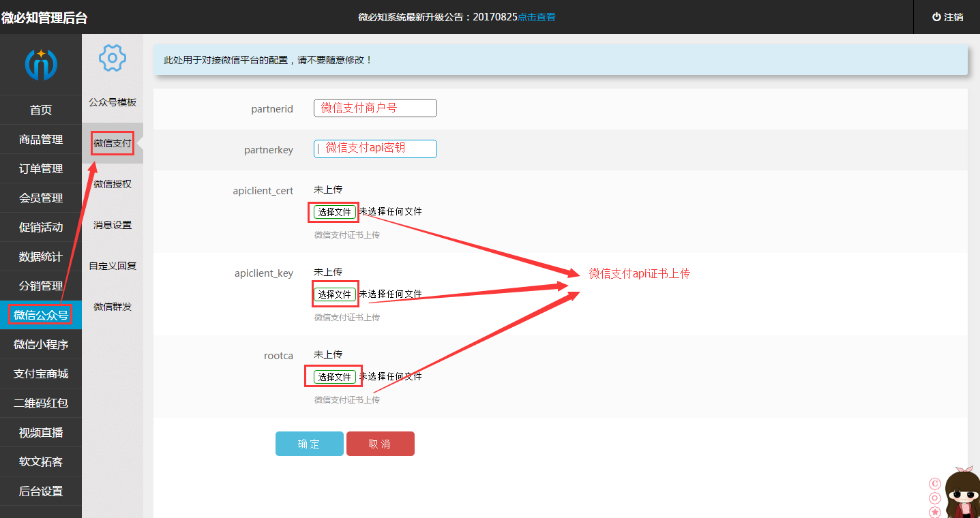Click the 确定 confirm button

pos(310,444)
